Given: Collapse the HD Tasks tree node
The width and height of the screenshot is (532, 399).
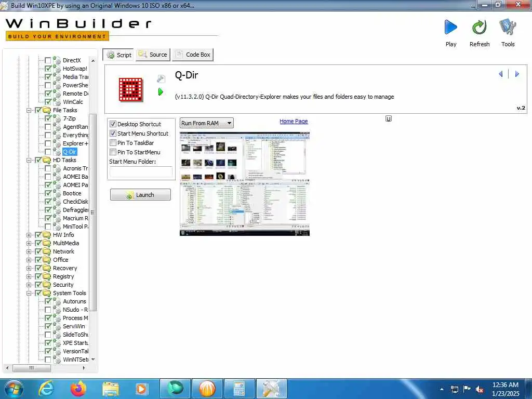Looking at the screenshot, I should [29, 160].
